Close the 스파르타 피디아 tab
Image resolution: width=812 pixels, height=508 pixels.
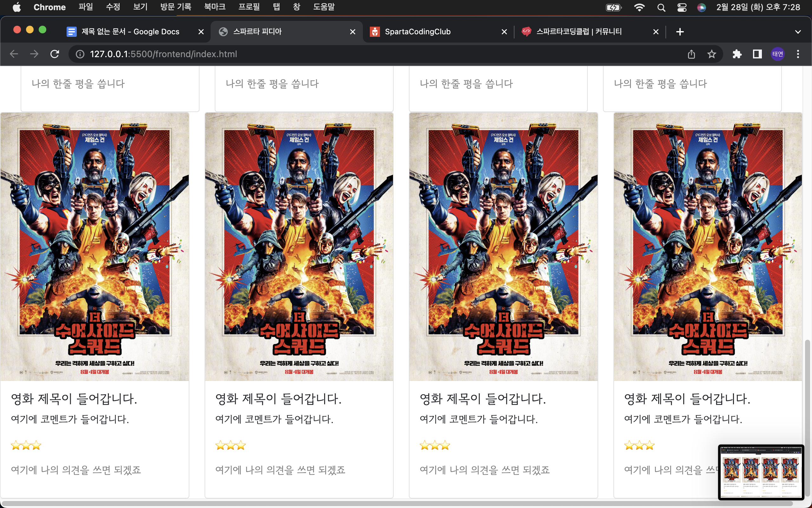point(353,31)
